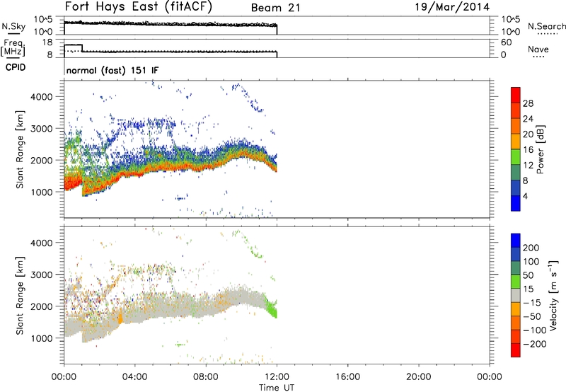566x392 pixels.
Task: Click "2000" tick in the velocity panel
Action: 41,306
